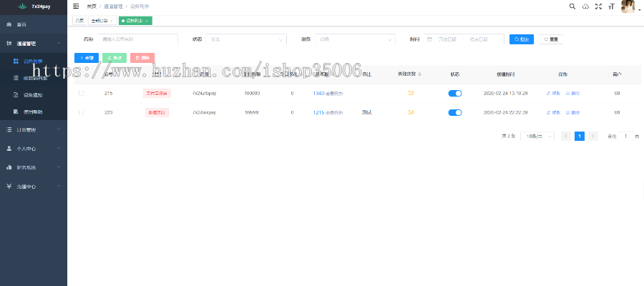Image resolution: width=644 pixels, height=286 pixels.
Task: Click the bar chart icon beside 财务系统
Action: point(9,167)
